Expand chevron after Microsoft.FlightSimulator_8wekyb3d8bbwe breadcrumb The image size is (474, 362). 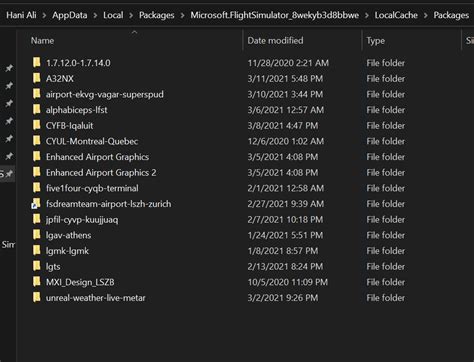367,15
